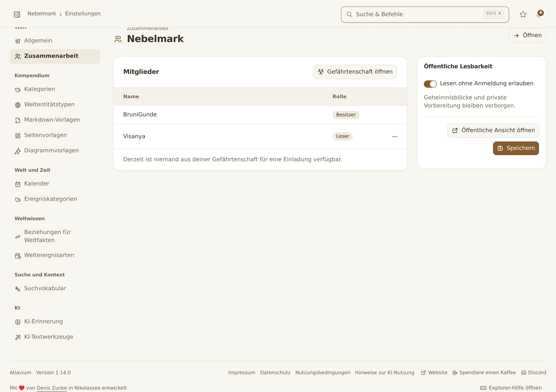Open Markdown-Vorlagen settings page
Screen dimensions: 556x392
[x=55, y=120]
